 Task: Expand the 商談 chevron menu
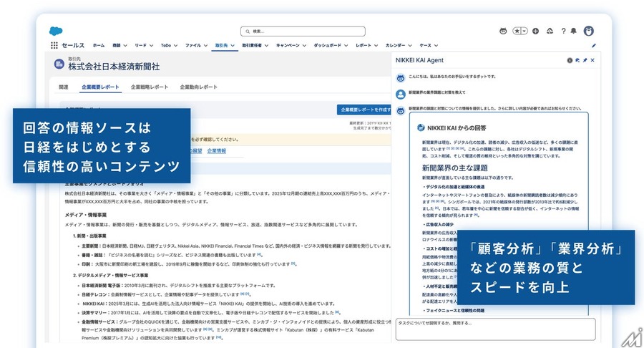[125, 46]
